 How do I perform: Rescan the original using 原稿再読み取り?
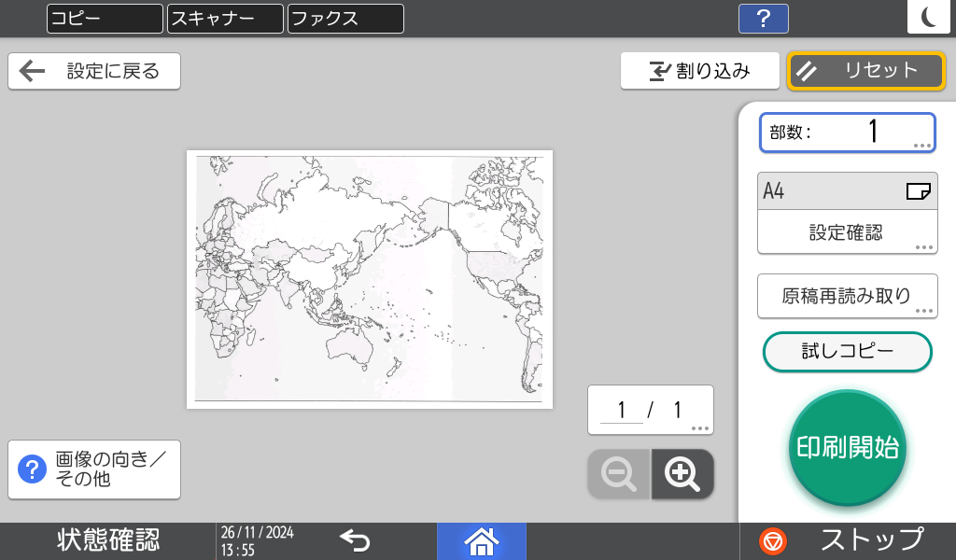(x=847, y=296)
